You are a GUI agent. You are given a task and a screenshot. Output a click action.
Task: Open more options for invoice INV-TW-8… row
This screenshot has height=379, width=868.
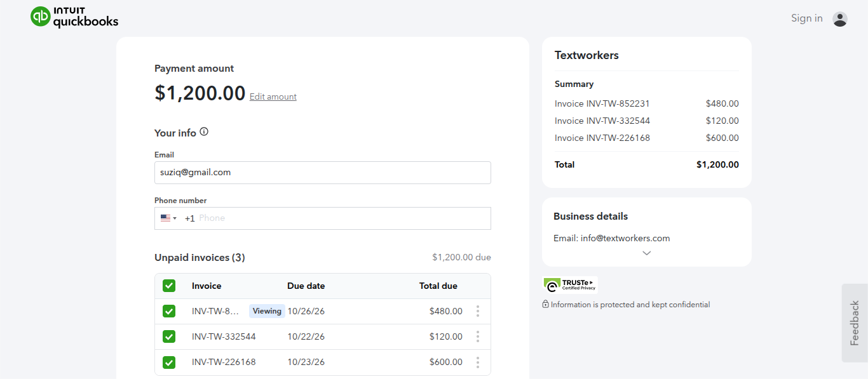coord(478,311)
